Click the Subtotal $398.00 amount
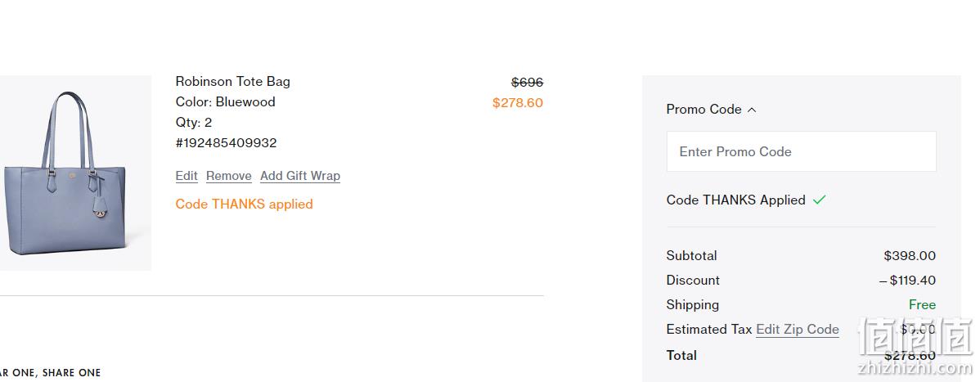The height and width of the screenshot is (382, 980). (x=910, y=256)
